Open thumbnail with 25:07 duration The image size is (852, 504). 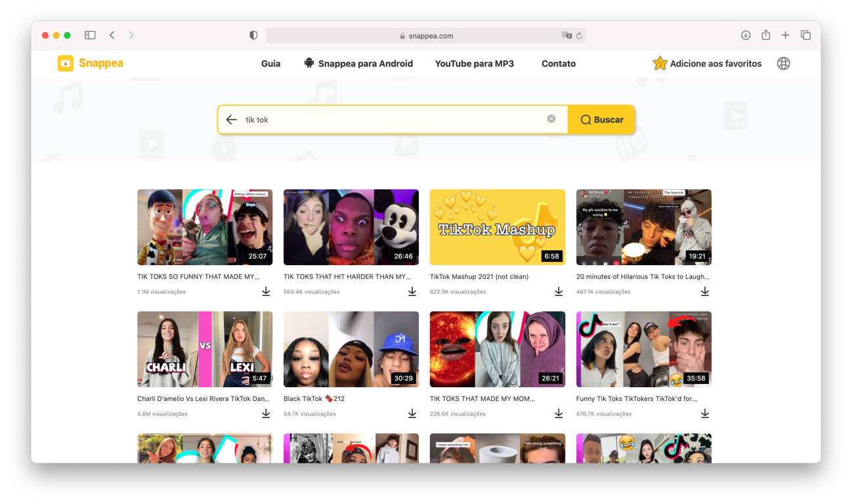205,227
